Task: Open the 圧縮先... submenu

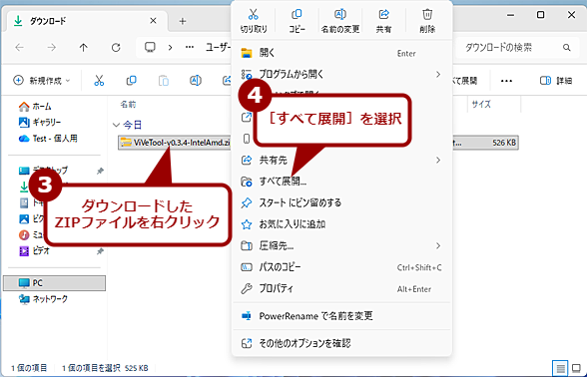Action: 341,245
